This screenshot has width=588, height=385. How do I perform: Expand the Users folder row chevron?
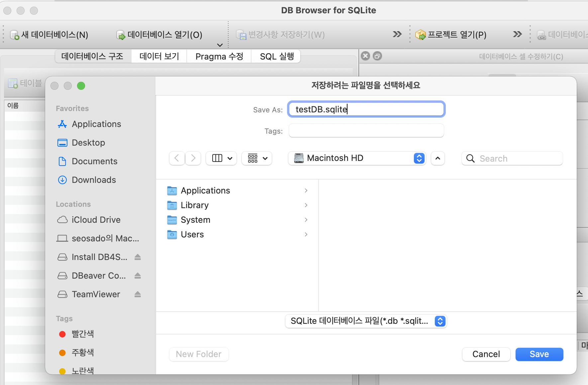pyautogui.click(x=306, y=234)
